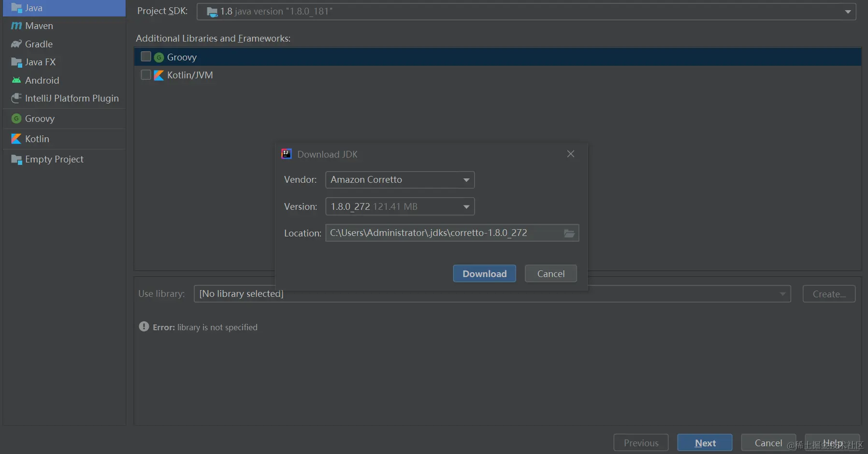Browse for JDK location folder

[x=569, y=234]
